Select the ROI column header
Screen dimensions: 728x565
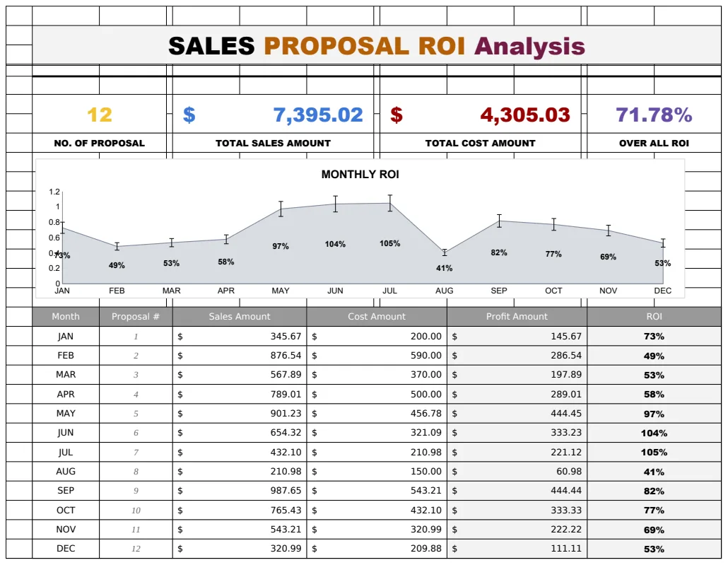click(x=654, y=316)
